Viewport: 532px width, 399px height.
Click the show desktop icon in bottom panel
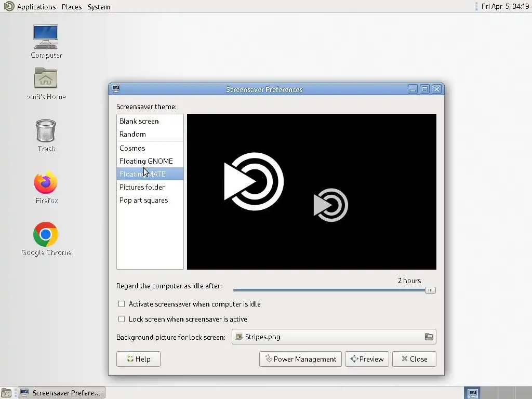(x=6, y=393)
